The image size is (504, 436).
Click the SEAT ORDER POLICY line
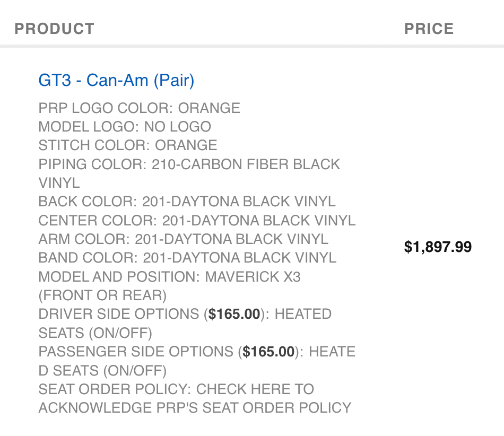click(176, 389)
